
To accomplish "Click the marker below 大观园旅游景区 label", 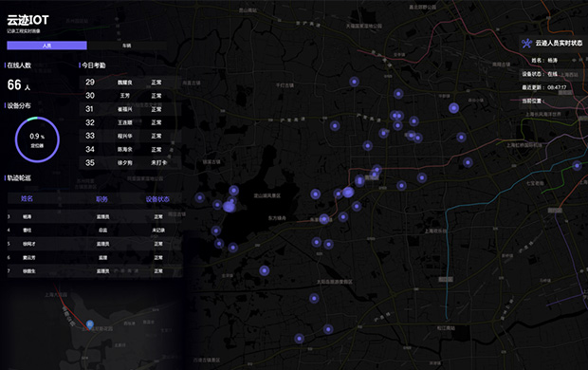I will pos(314,298).
